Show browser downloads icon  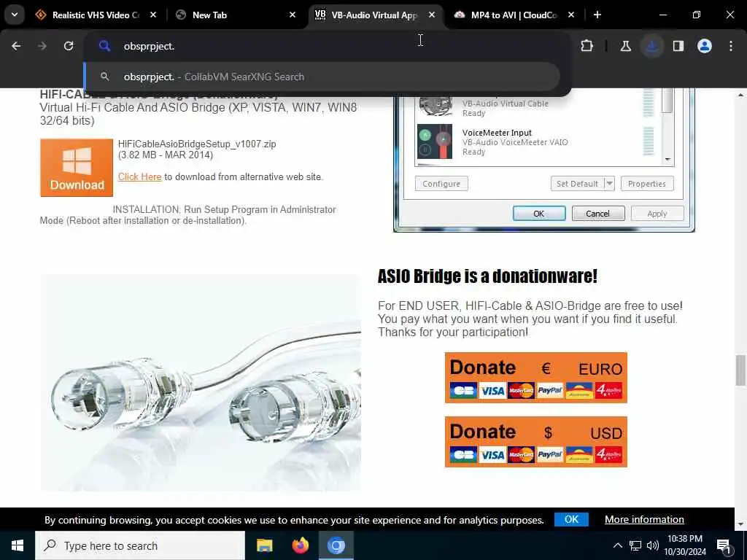[652, 46]
